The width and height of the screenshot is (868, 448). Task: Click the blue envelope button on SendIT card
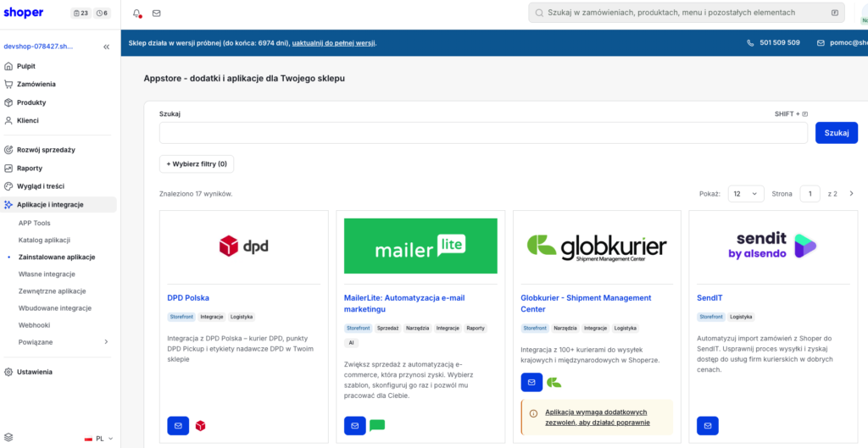click(708, 426)
